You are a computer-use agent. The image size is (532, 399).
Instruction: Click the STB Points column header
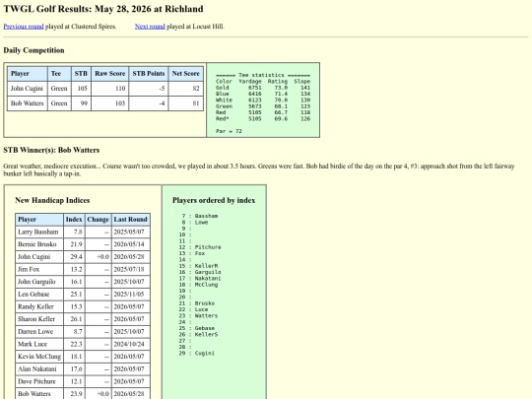pyautogui.click(x=149, y=74)
